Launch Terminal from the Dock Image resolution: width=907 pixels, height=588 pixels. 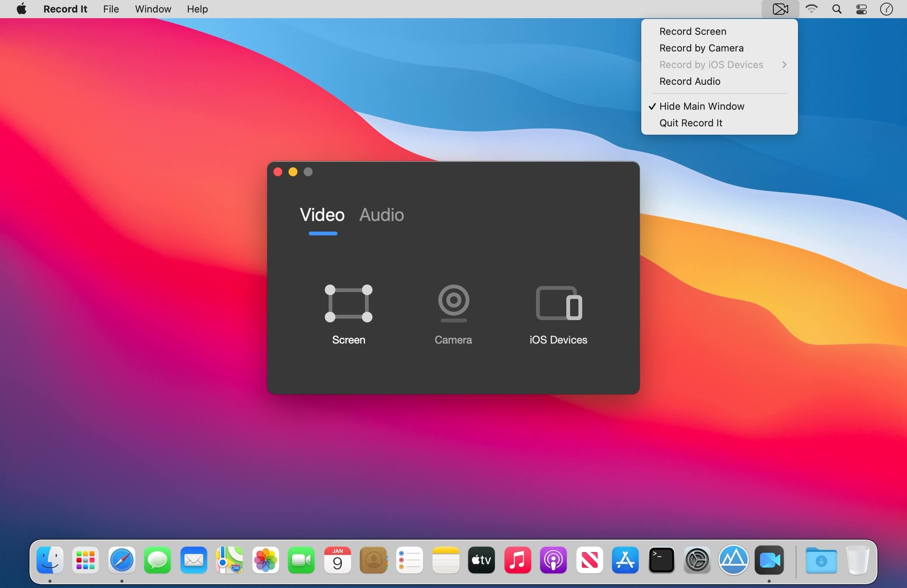(661, 560)
